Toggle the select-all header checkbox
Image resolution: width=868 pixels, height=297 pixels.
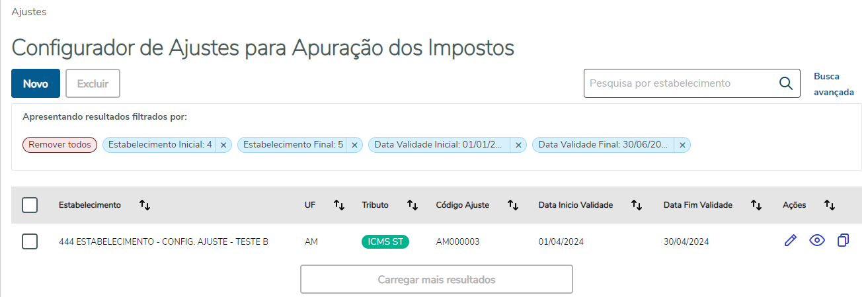(30, 205)
